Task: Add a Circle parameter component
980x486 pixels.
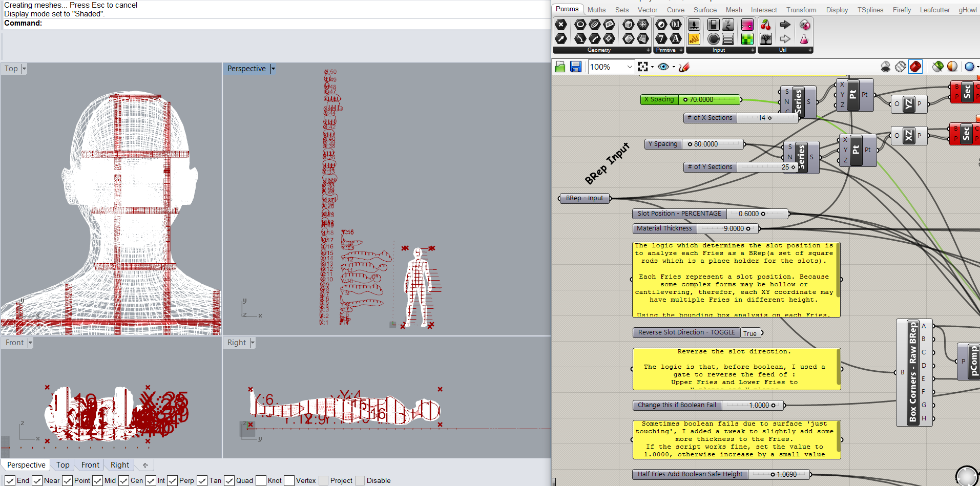Action: coord(580,25)
